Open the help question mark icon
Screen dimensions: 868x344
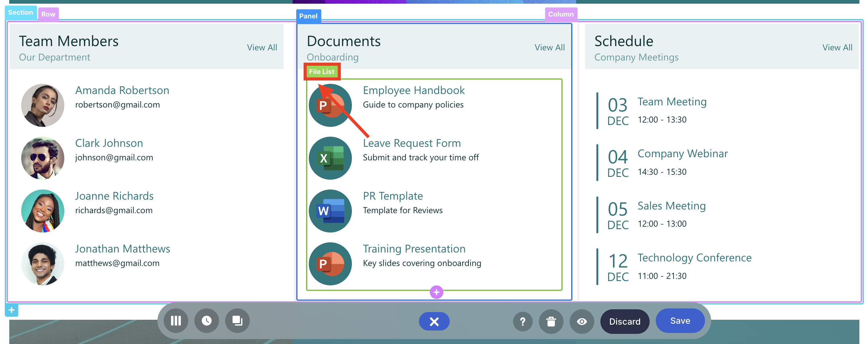pos(522,322)
